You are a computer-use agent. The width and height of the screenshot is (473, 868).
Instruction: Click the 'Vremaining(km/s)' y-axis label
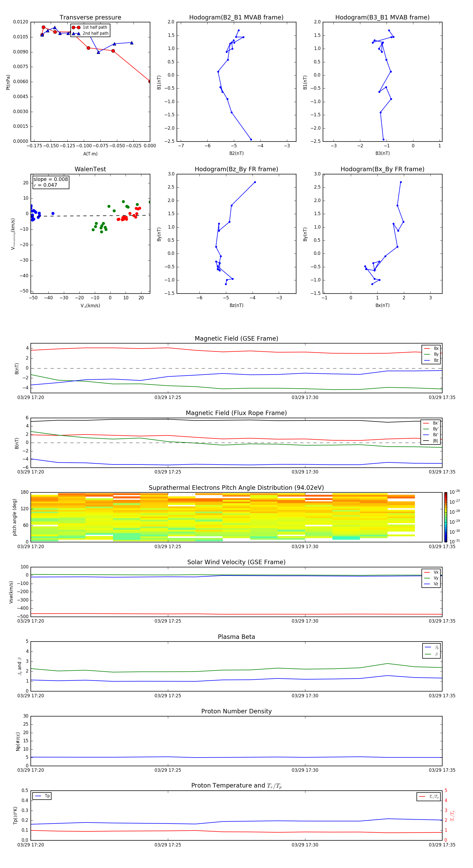13,234
